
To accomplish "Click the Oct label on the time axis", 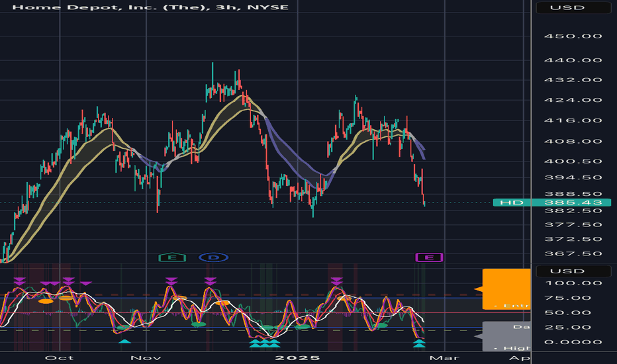I will pos(59,357).
